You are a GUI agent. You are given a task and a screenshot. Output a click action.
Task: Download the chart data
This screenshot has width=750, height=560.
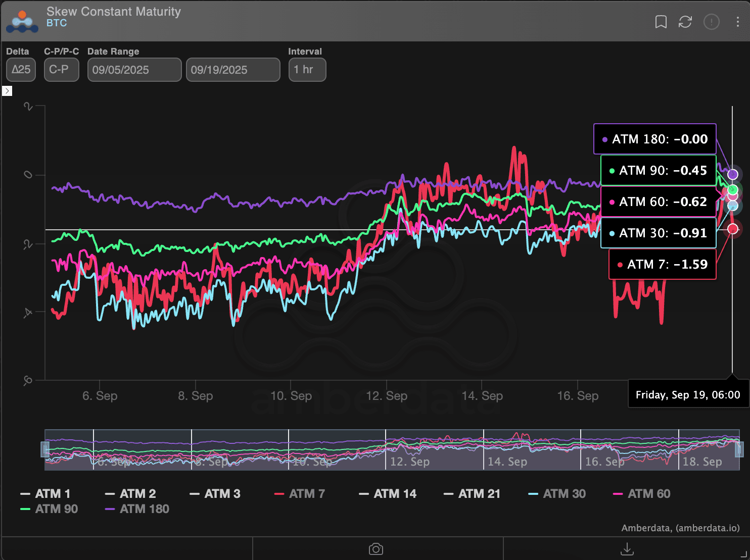coord(627,548)
